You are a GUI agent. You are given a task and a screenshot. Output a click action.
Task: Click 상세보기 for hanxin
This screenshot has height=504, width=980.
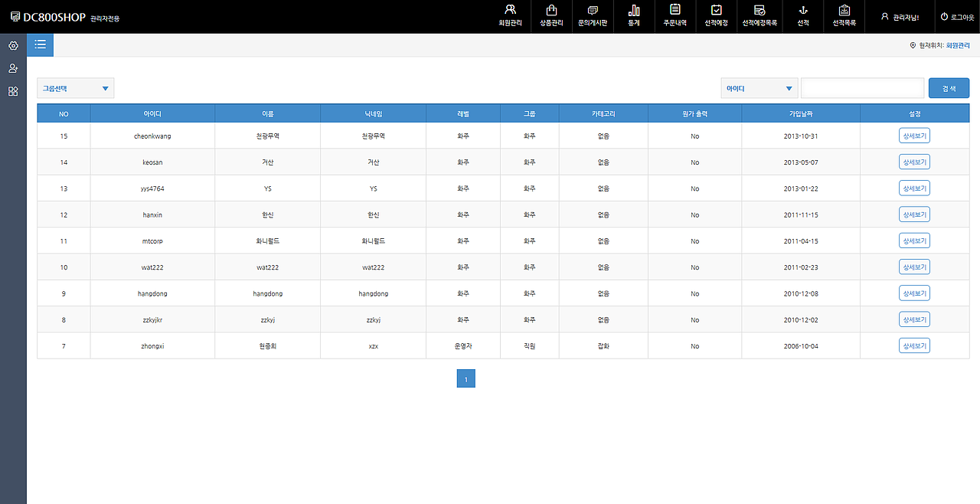pos(914,214)
